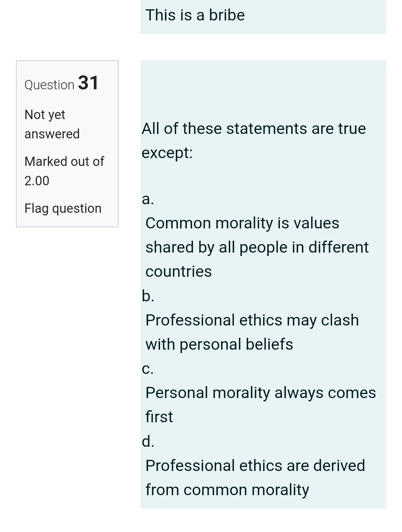This screenshot has height=532, width=402.
Task: Click the text This is a bribe
Action: pyautogui.click(x=195, y=15)
